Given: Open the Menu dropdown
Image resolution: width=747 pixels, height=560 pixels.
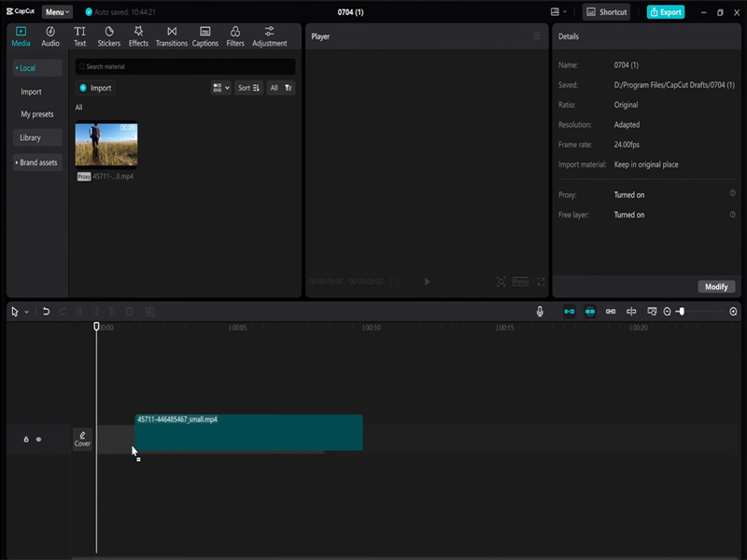Looking at the screenshot, I should click(57, 13).
